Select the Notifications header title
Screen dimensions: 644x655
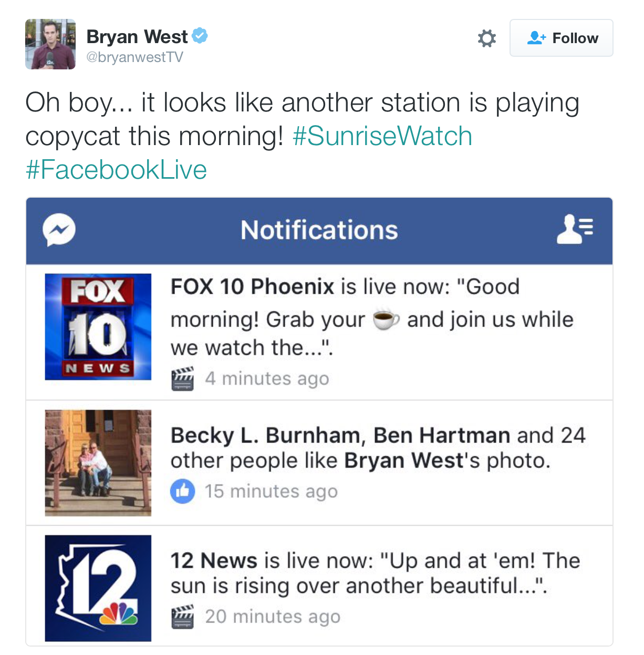(319, 230)
